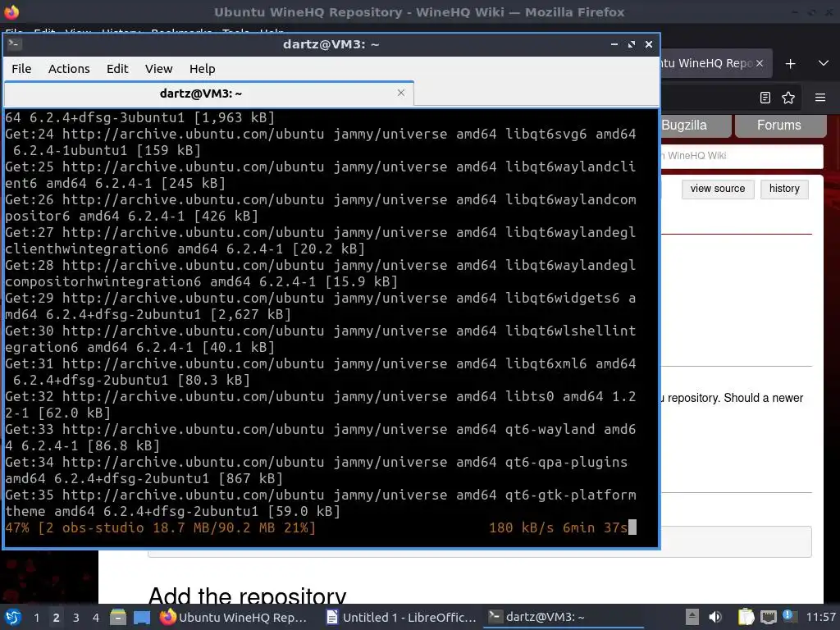Close the Ubuntu WineHQ Firefox tab
The height and width of the screenshot is (630, 840).
pyautogui.click(x=759, y=63)
